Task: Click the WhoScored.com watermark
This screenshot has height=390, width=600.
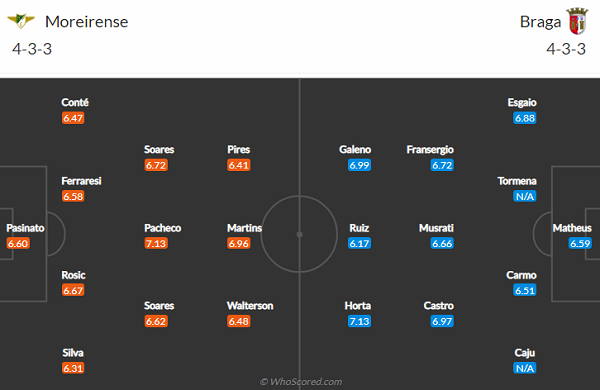Action: [301, 382]
